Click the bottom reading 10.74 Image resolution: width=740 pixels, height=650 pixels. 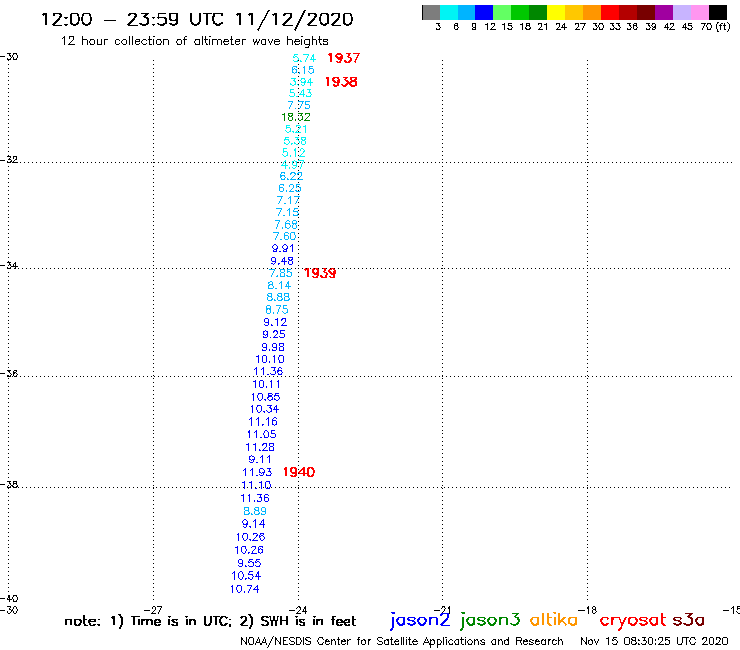244,589
